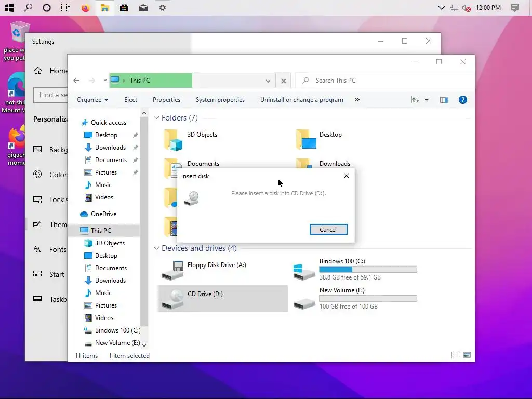The image size is (532, 399).
Task: Open the Organize menu
Action: point(92,100)
